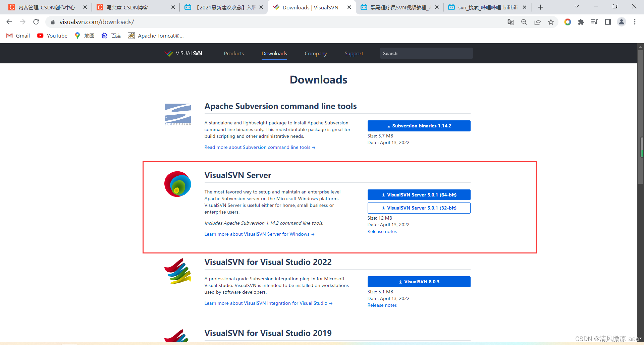The width and height of the screenshot is (644, 345).
Task: Click the zoom magnifier icon in address bar
Action: pos(524,22)
